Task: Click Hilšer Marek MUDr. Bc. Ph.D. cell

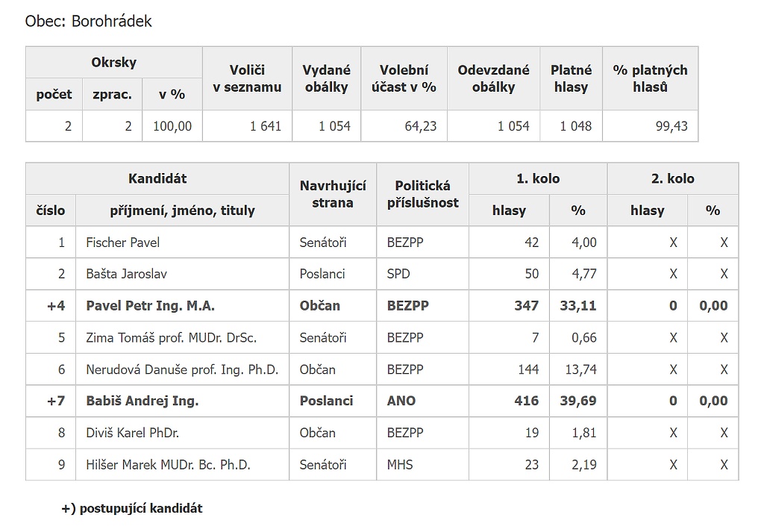Action: click(182, 464)
